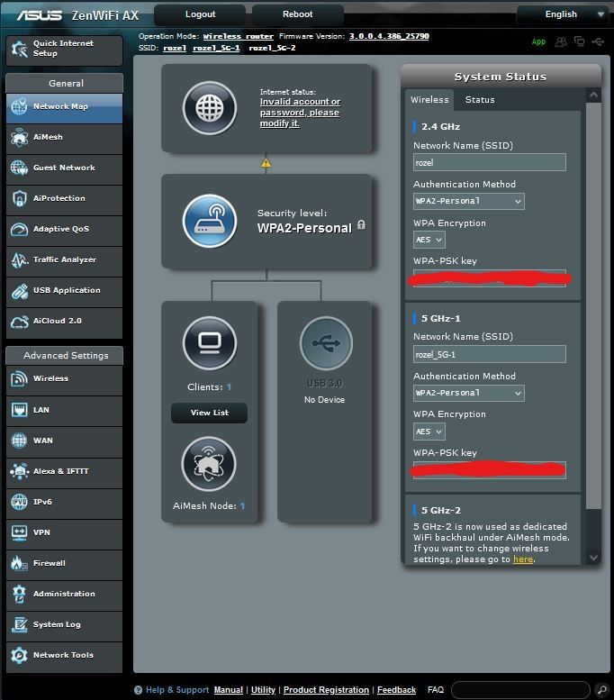The height and width of the screenshot is (700, 614).
Task: Click the 2.4 GHz SSID field rozel
Action: (490, 162)
